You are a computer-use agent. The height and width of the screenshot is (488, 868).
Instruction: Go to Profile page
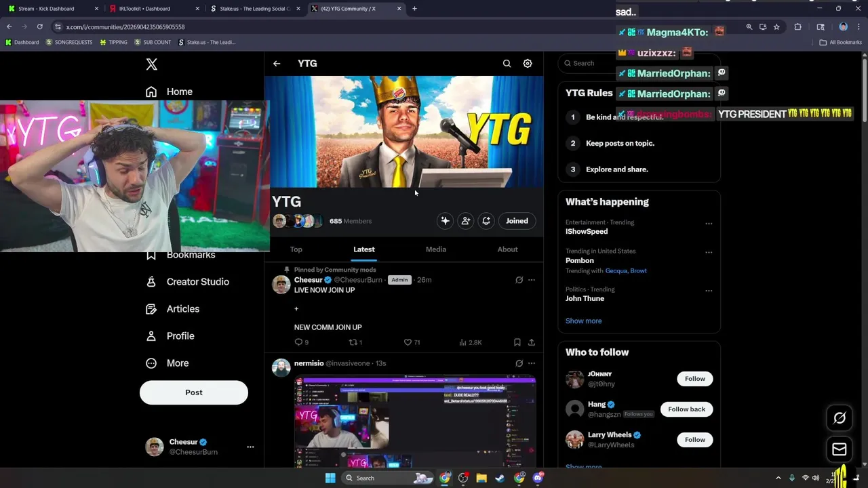click(170, 336)
